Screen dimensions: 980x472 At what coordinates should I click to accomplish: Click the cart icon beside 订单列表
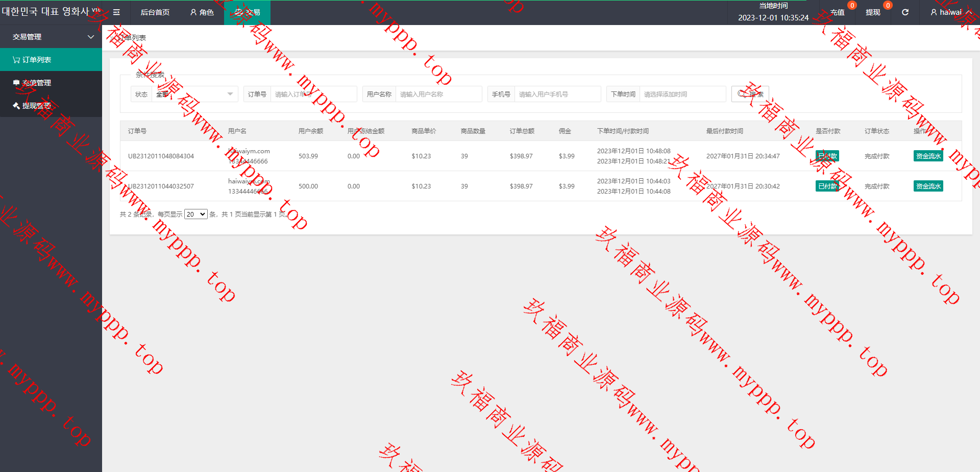pos(16,60)
